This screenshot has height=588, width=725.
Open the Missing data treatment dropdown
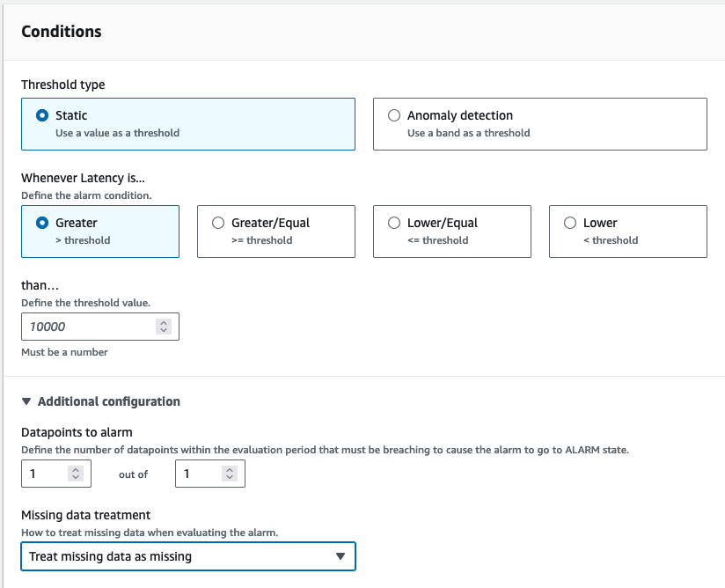(x=188, y=556)
